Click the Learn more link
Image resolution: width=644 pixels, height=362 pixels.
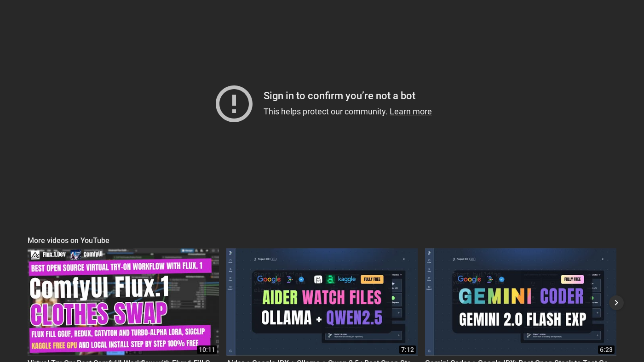click(410, 112)
